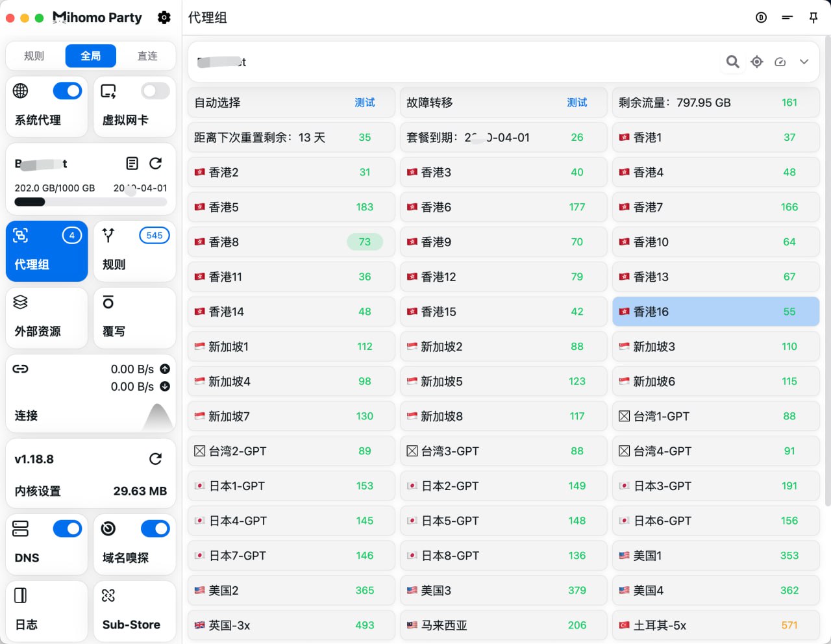Click 香港8 delay value 73

(x=365, y=242)
